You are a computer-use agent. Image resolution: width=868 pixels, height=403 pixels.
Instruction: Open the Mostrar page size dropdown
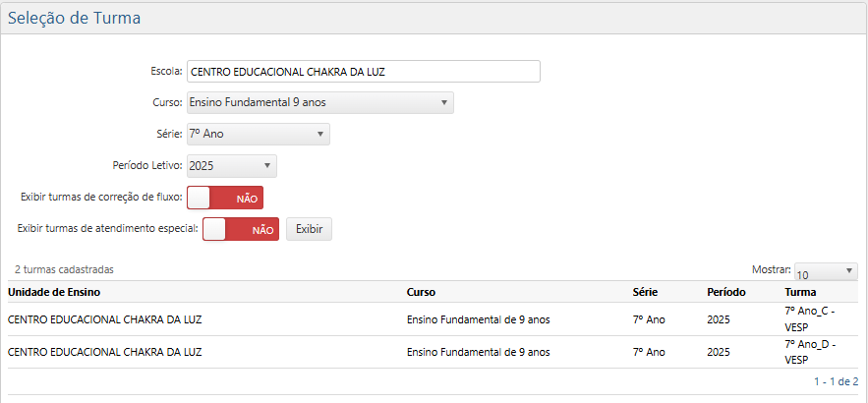click(x=826, y=272)
